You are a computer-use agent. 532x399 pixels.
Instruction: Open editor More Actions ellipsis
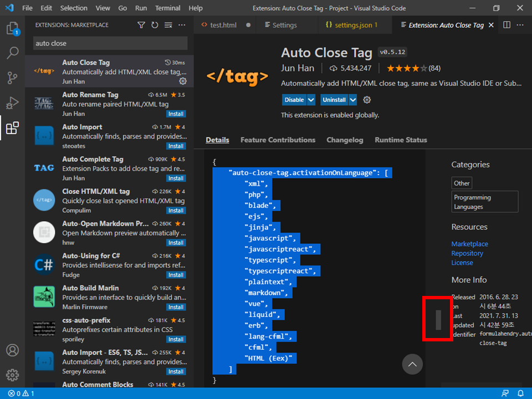(520, 25)
